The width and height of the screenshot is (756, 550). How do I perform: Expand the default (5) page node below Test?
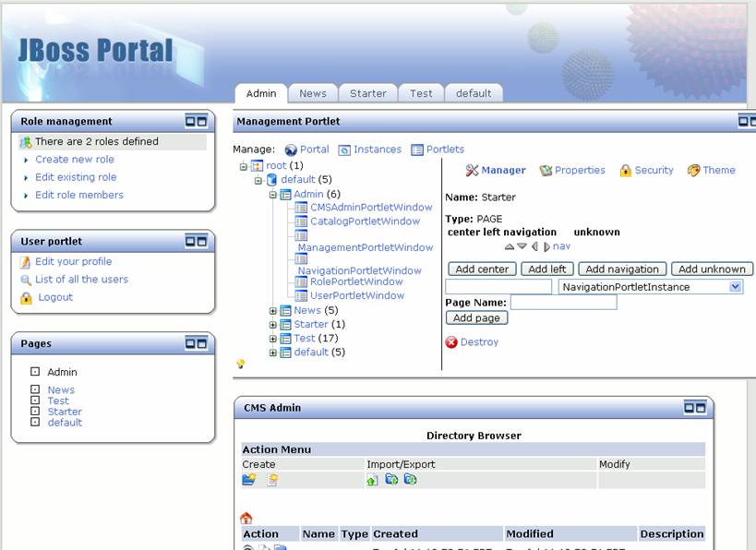[273, 353]
